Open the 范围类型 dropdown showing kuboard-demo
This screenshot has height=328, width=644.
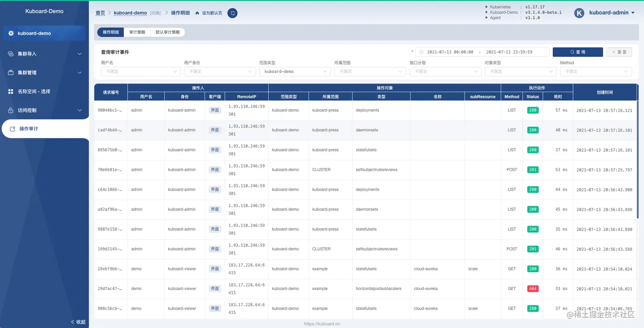point(295,72)
